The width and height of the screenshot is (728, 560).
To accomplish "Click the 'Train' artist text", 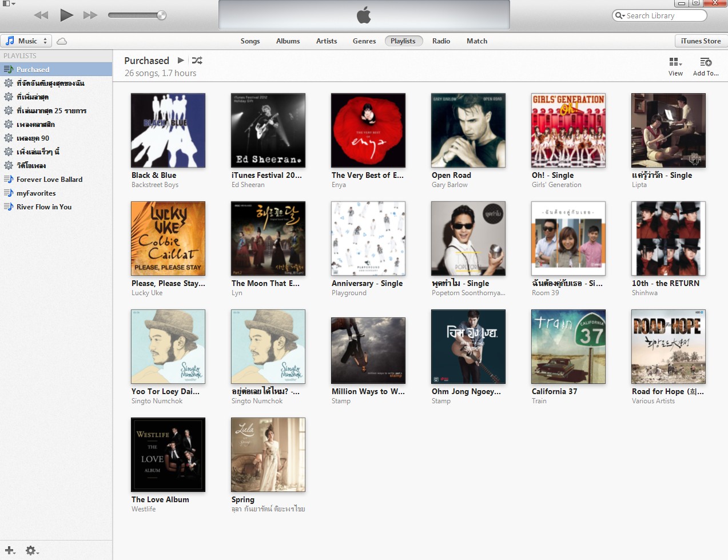I will tap(539, 401).
